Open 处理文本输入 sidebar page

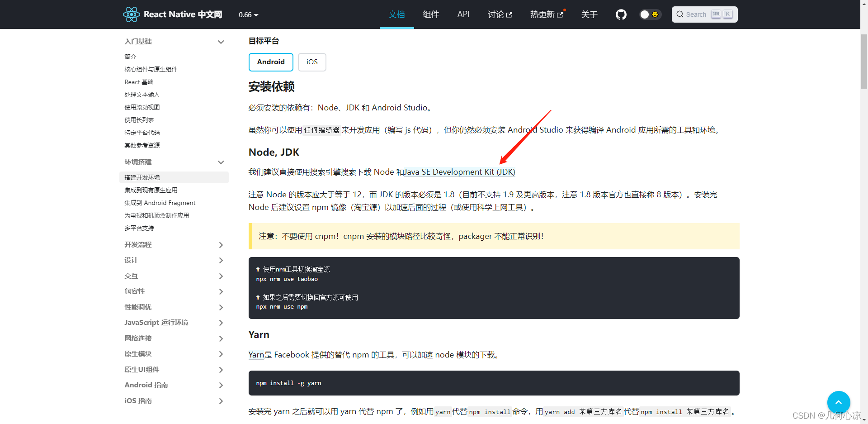(142, 95)
